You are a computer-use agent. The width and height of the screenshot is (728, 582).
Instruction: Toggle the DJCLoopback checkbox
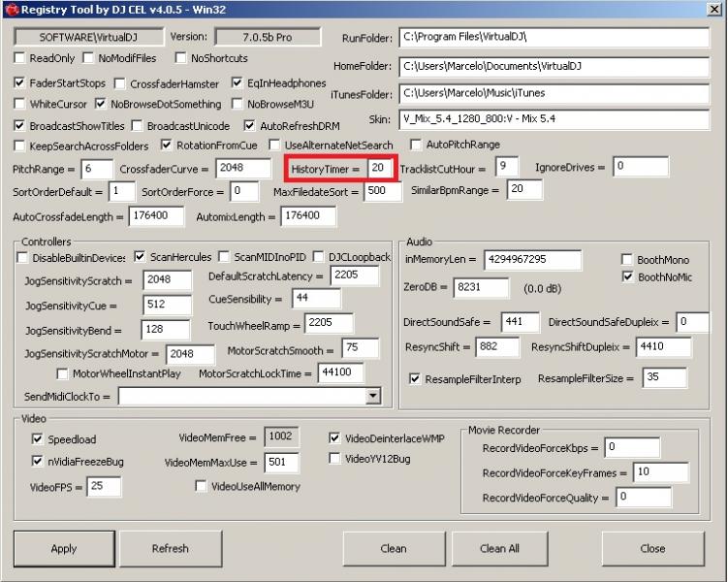click(x=318, y=256)
